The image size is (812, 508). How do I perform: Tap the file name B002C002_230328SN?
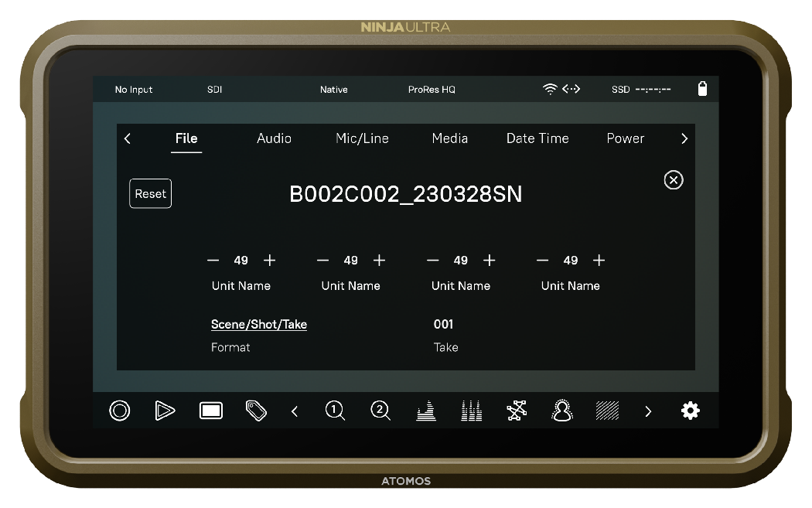coord(405,194)
